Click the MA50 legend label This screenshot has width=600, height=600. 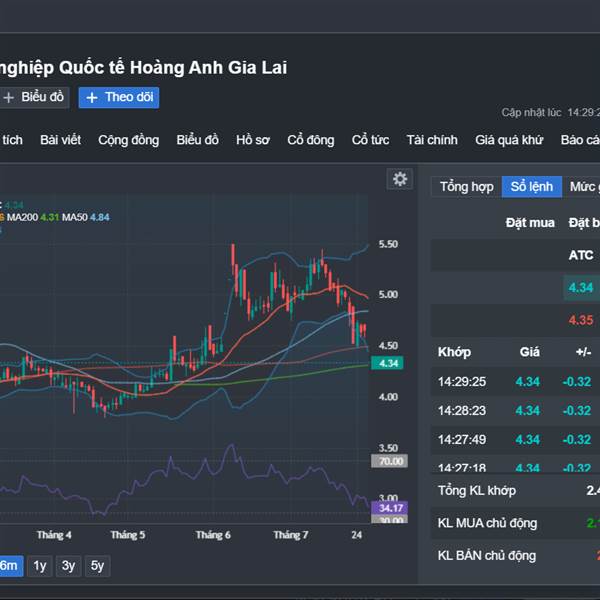click(75, 217)
